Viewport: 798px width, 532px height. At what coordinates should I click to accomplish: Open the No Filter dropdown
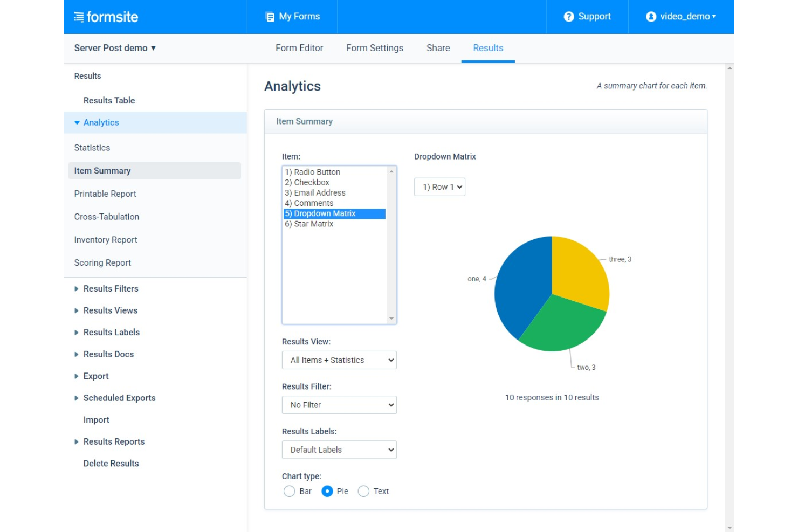click(x=339, y=405)
